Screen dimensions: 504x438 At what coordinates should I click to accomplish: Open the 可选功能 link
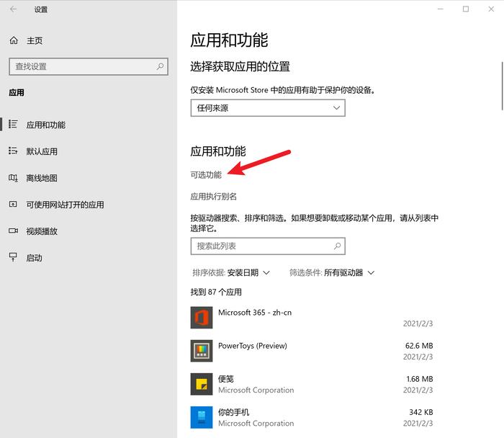pyautogui.click(x=206, y=175)
